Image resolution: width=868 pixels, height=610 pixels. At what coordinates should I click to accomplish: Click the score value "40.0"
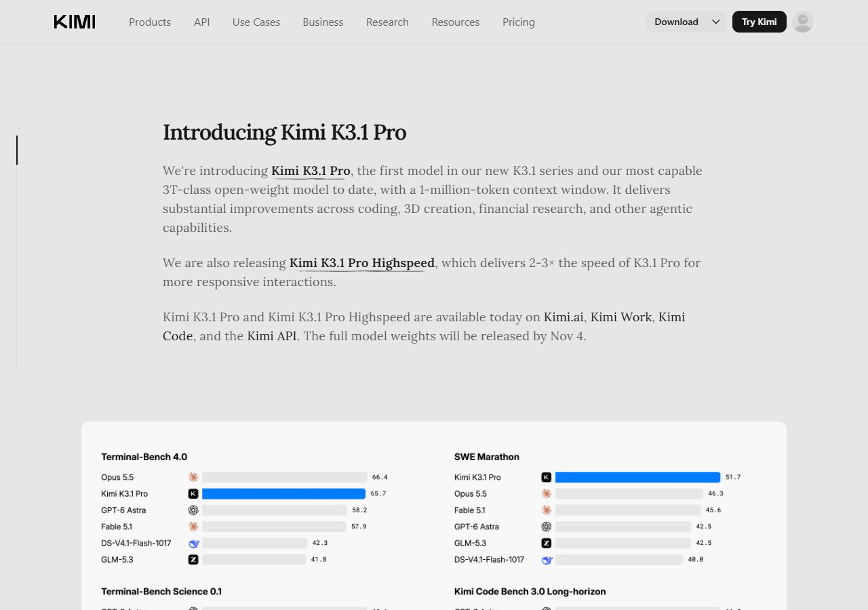click(x=696, y=560)
